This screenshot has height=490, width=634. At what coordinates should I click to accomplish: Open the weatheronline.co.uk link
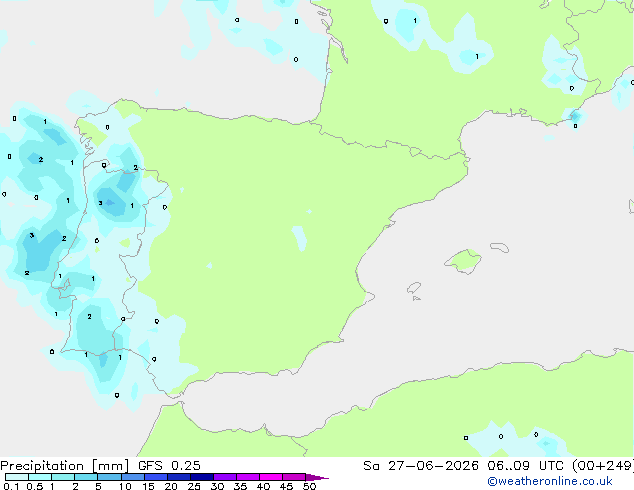[x=550, y=481]
